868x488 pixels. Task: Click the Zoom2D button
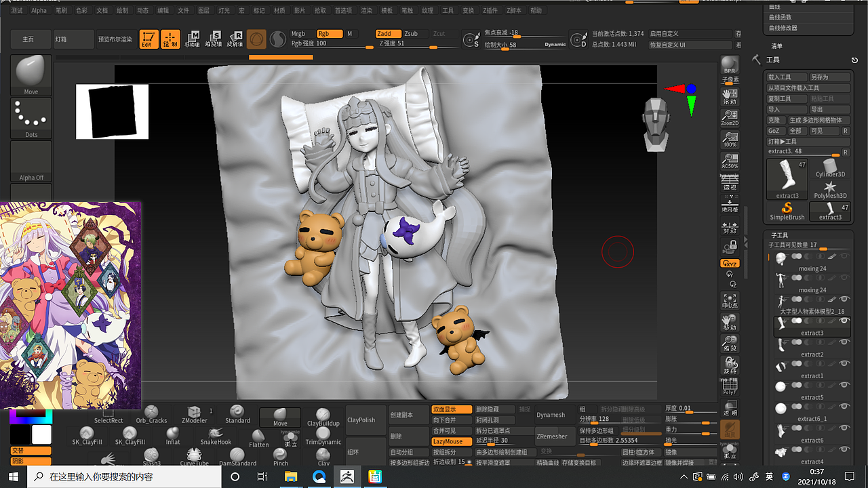pyautogui.click(x=730, y=119)
